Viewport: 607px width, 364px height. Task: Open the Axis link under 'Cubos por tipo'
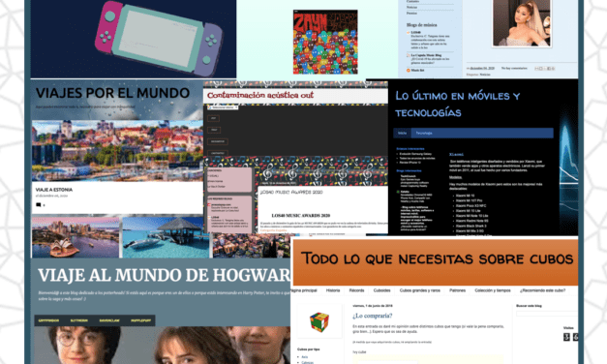coord(305,357)
